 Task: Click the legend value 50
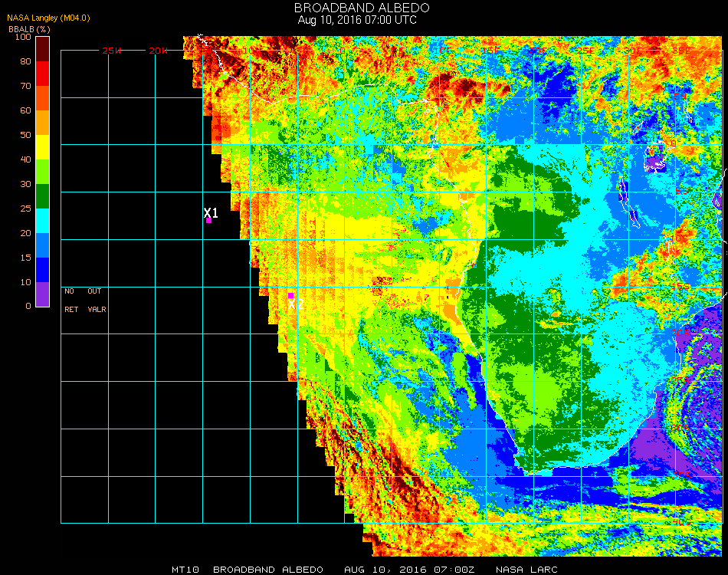click(25, 135)
